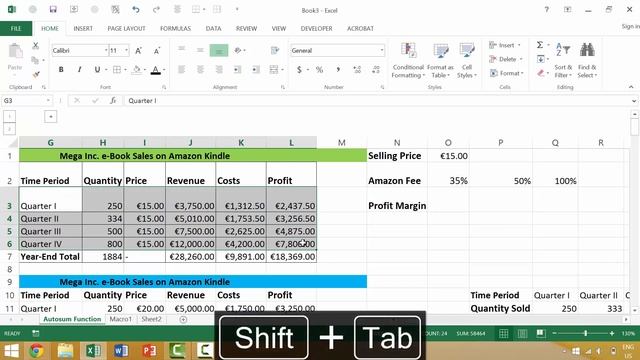Click the Redo arrow in quick access toolbar
This screenshot has width=640, height=360.
(156, 9)
